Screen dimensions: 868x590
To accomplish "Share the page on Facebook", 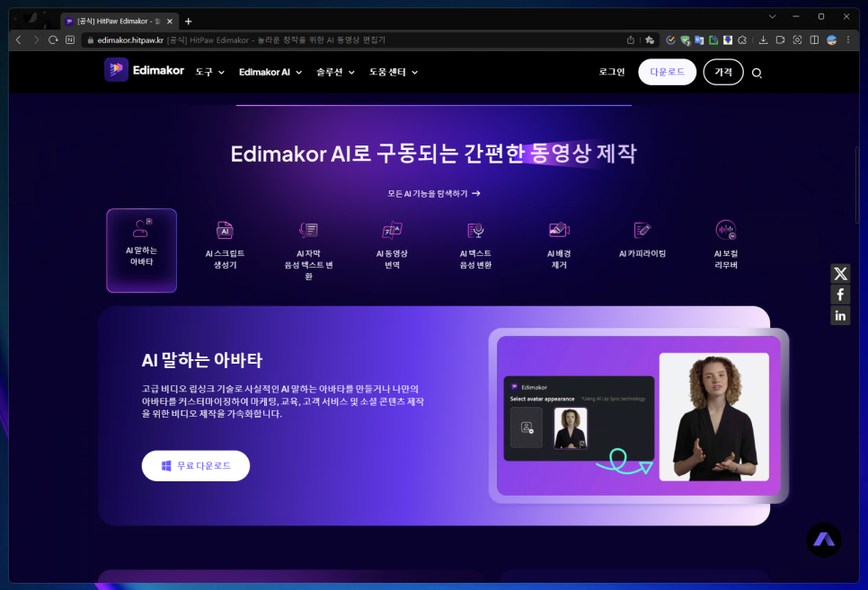I will tap(840, 295).
